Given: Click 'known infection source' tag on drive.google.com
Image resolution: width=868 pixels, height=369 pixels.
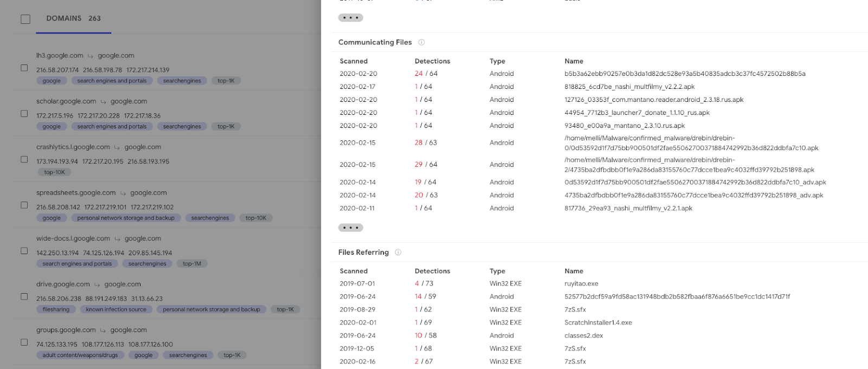Looking at the screenshot, I should click(x=116, y=309).
